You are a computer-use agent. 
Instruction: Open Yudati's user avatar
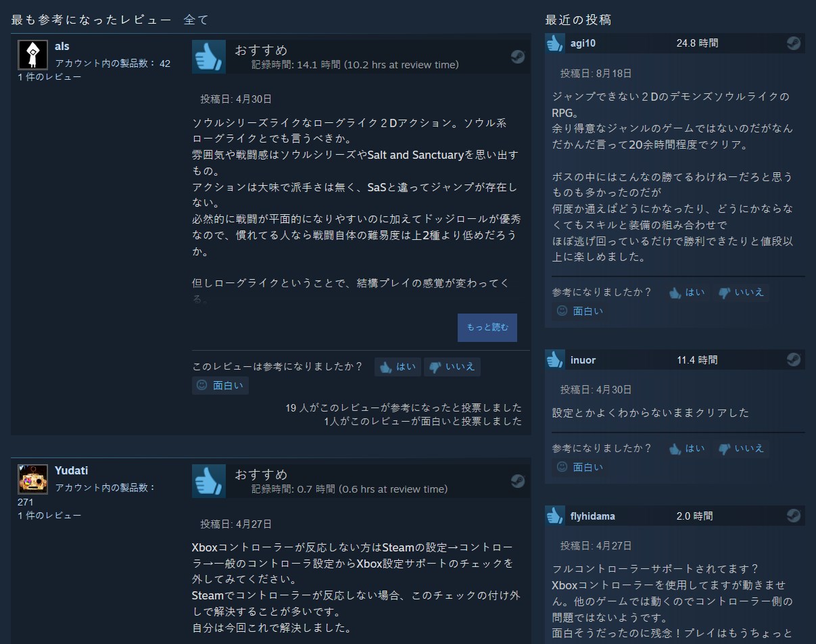pyautogui.click(x=32, y=479)
